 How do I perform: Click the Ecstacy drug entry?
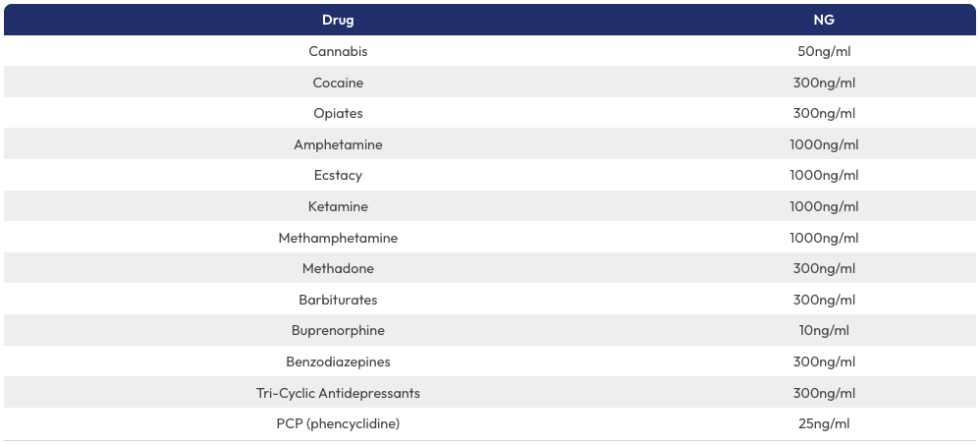[338, 175]
